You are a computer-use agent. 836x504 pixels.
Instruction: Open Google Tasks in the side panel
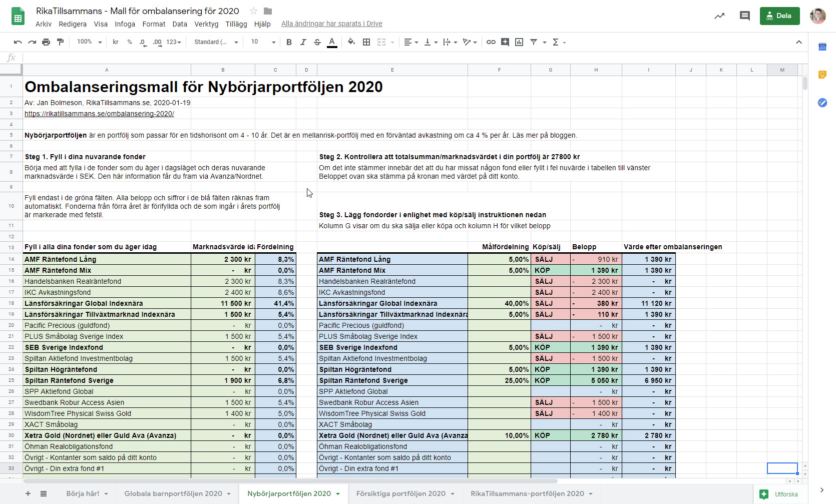click(x=822, y=103)
